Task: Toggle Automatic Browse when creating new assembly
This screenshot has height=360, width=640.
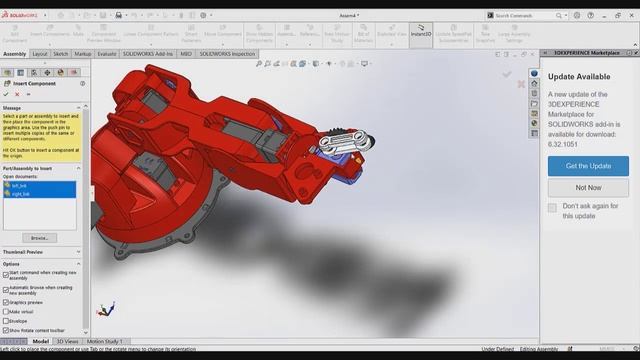Action: (x=6, y=290)
